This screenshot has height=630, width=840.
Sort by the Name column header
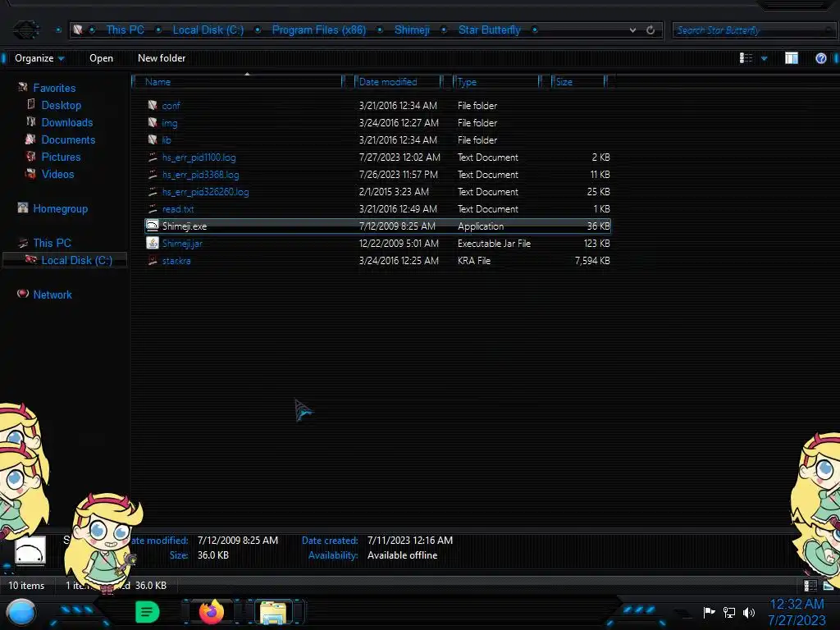237,82
